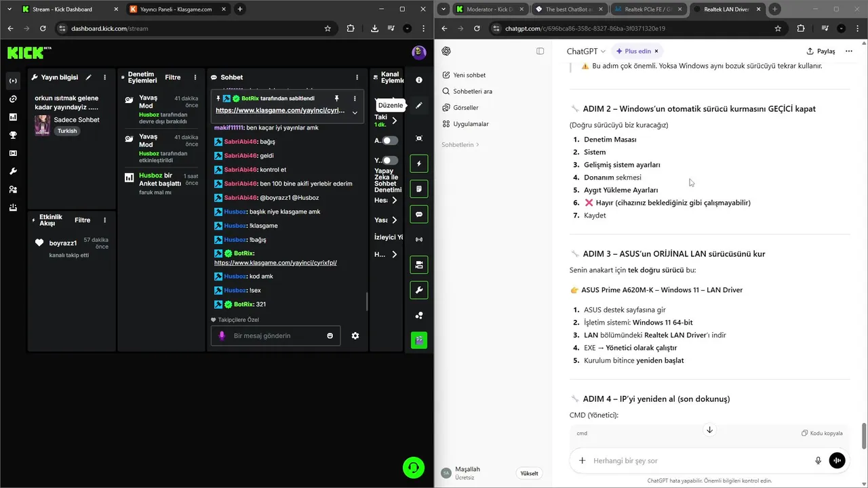Viewport: 868px width, 488px height.
Task: Open the Stream section in Kick's left sidebar
Action: point(13,81)
